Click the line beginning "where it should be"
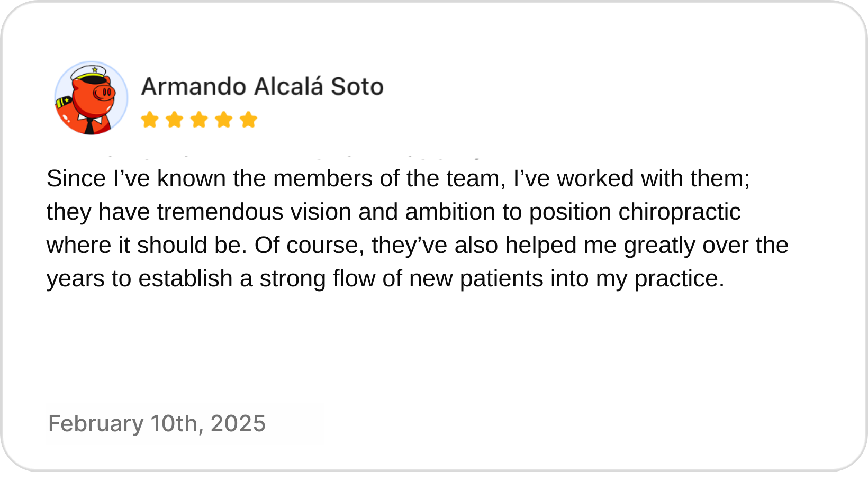This screenshot has height=489, width=868. (x=417, y=245)
